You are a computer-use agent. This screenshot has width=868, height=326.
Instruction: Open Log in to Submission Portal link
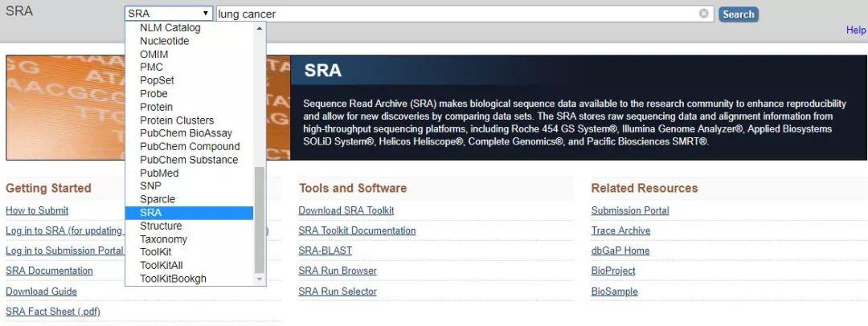click(65, 251)
